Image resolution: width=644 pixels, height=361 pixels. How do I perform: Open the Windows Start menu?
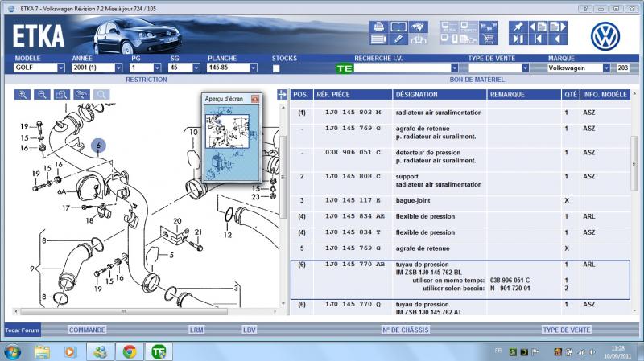tap(13, 352)
